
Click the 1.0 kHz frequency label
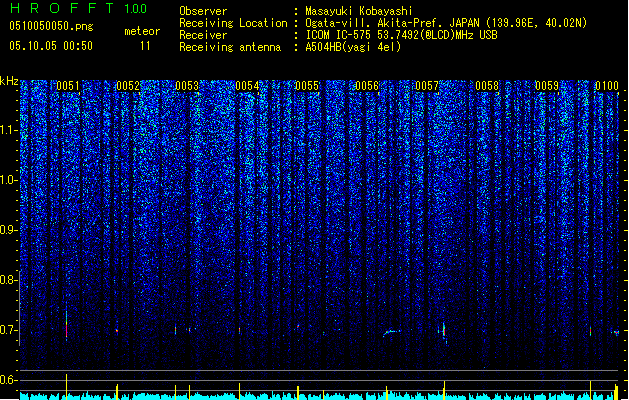[8, 180]
